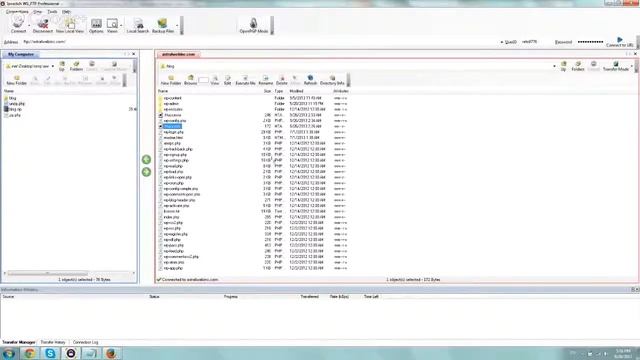Click the Browse icon in remote pane
This screenshot has width=640, height=360.
click(x=191, y=80)
